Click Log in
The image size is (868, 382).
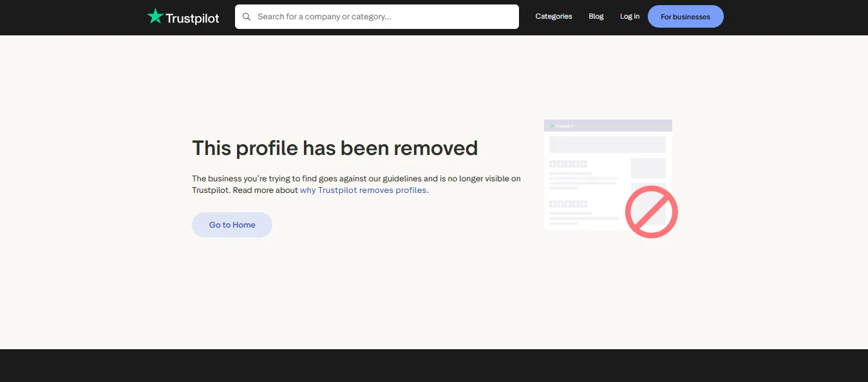click(630, 17)
